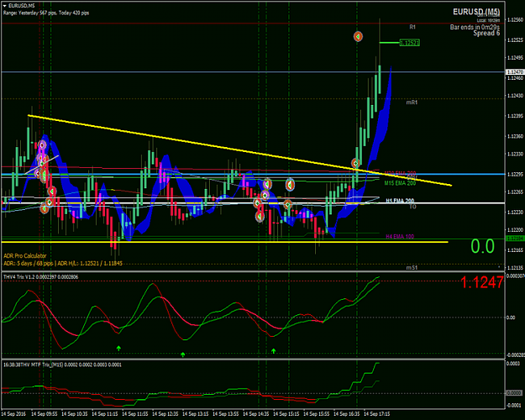Click the 14 Sep 13:55 time axis label

click(226, 414)
